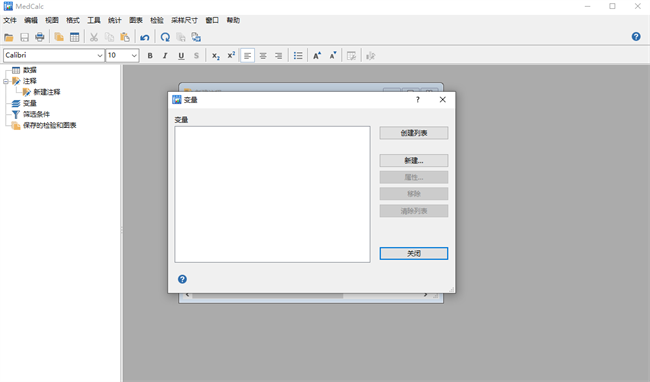Collapse the 注释 tree node
The width and height of the screenshot is (650, 382).
pyautogui.click(x=6, y=81)
